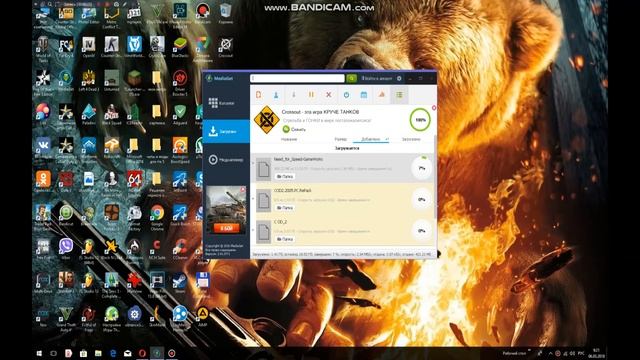Image resolution: width=640 pixels, height=360 pixels.
Task: Expand the COD2.2005 row arrow
Action: coord(253,199)
